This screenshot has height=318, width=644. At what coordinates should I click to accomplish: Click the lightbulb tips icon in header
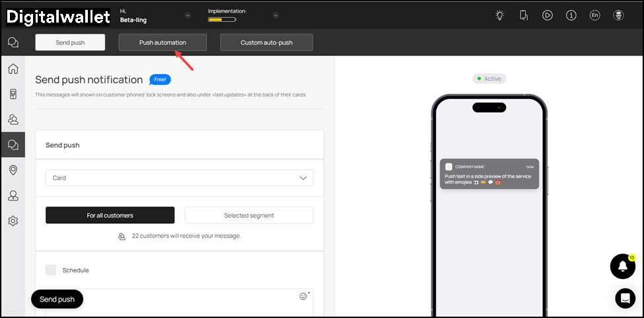point(500,15)
